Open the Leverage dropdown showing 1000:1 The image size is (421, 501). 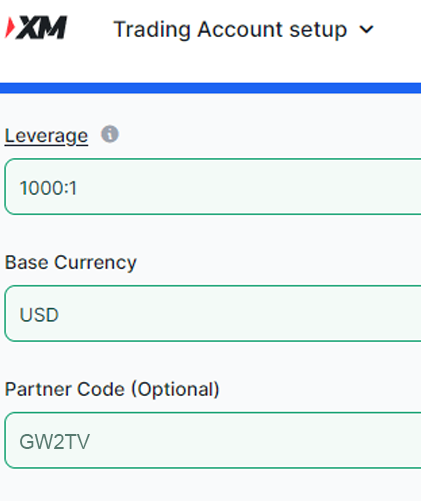[x=213, y=187]
